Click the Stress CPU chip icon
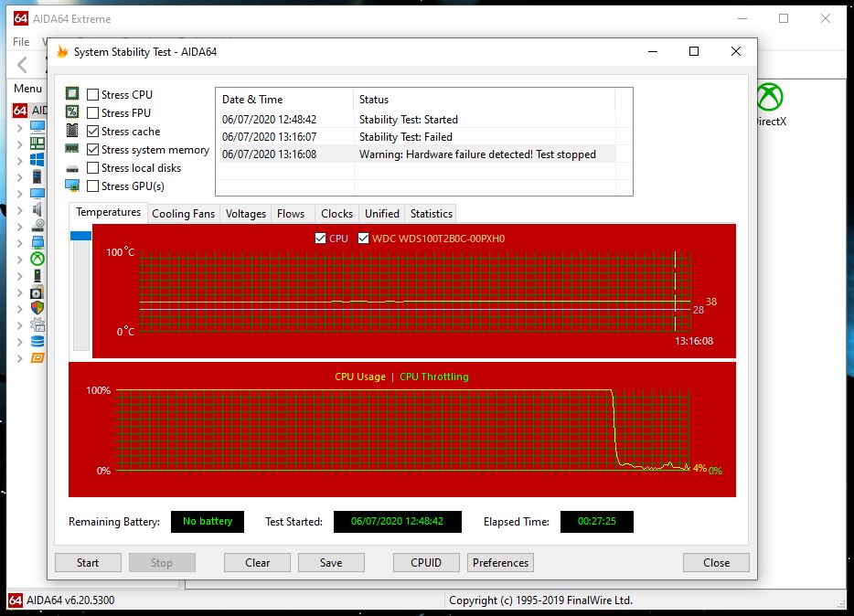Image resolution: width=854 pixels, height=616 pixels. (72, 93)
